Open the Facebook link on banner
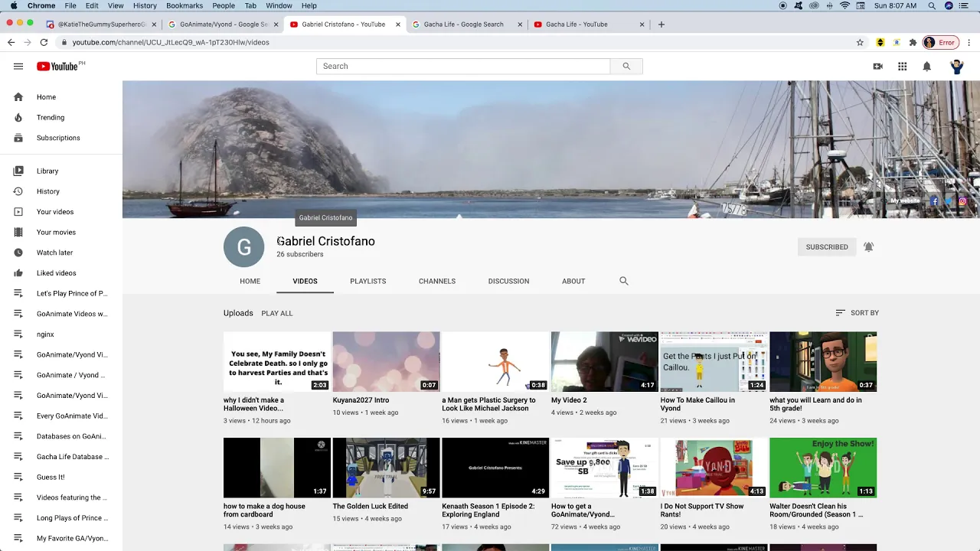Viewport: 980px width, 551px height. [x=934, y=201]
